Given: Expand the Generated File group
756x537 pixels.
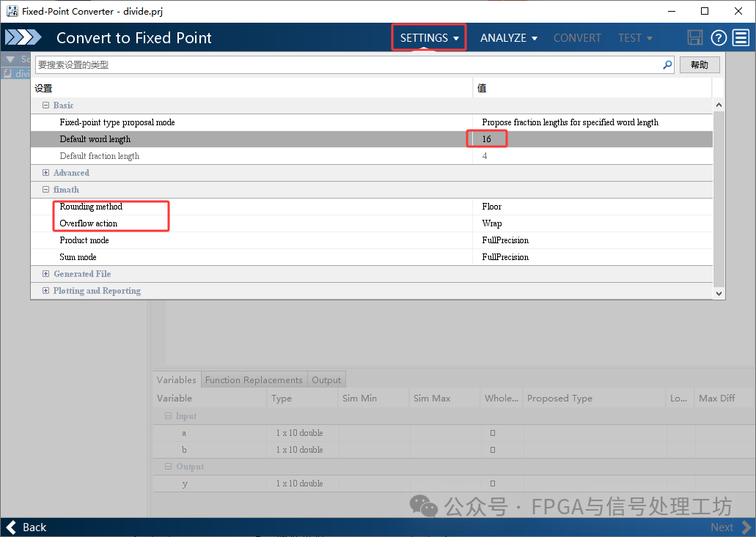Looking at the screenshot, I should [45, 273].
